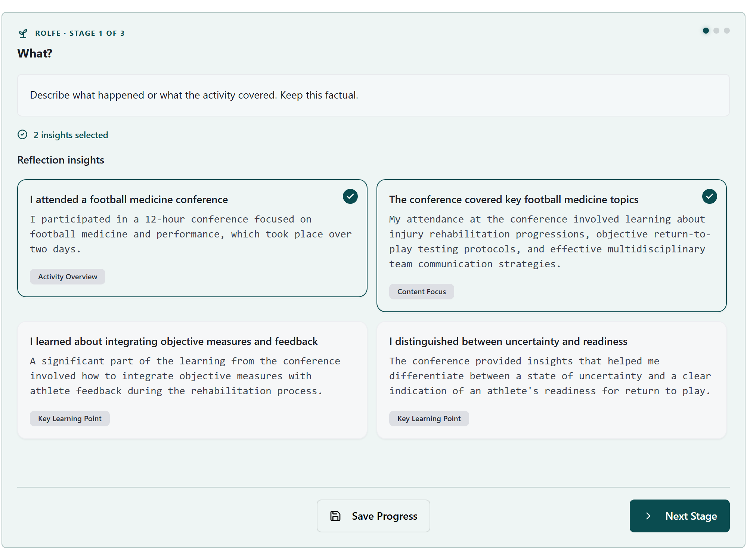Jump to the second stage dot
The width and height of the screenshot is (747, 560).
pyautogui.click(x=716, y=31)
